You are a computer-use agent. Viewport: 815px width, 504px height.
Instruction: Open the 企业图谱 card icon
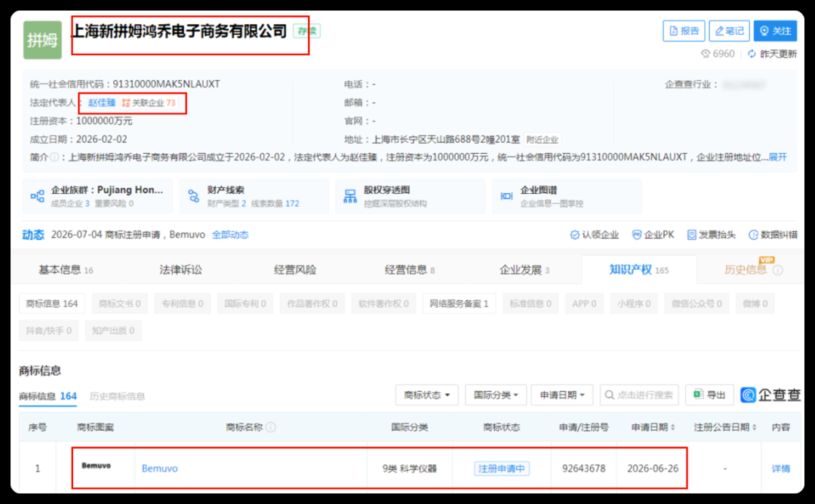click(506, 196)
